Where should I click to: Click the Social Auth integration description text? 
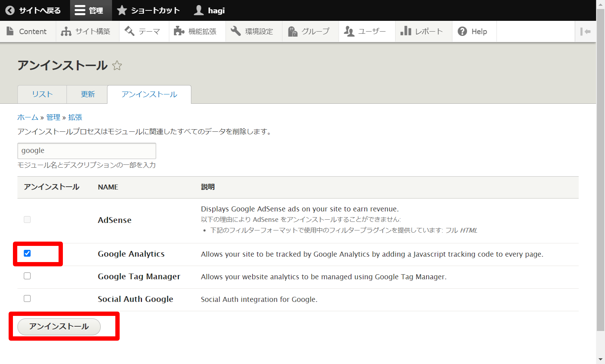pyautogui.click(x=259, y=299)
